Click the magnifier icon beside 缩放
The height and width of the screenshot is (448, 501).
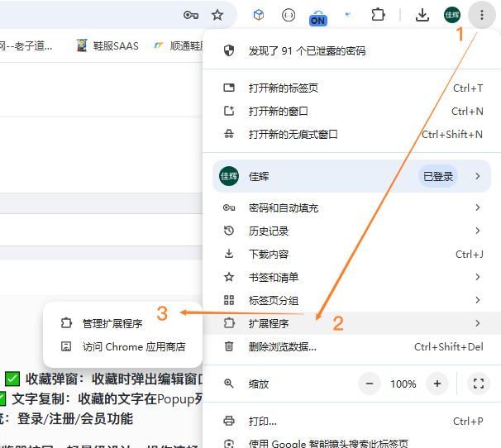tap(229, 384)
